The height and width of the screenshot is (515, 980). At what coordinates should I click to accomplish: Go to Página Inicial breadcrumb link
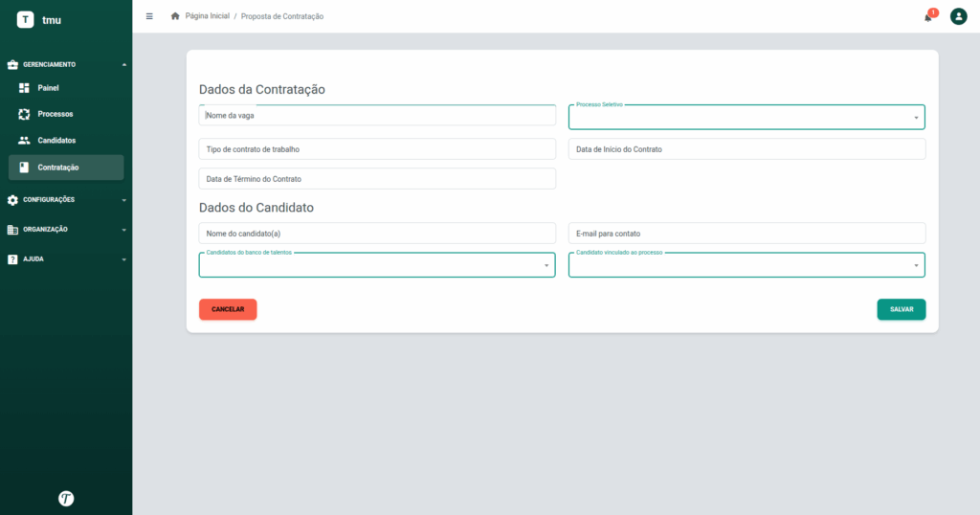208,16
